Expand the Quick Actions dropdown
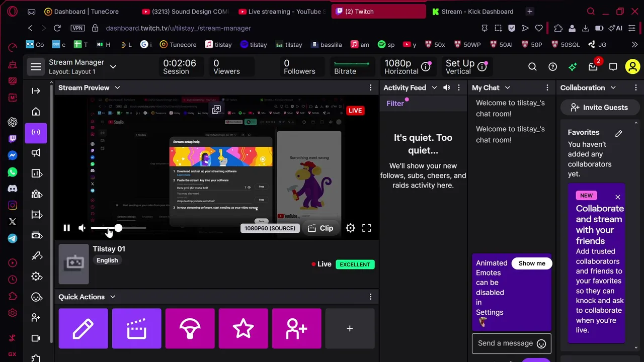The width and height of the screenshot is (644, 362). (113, 297)
